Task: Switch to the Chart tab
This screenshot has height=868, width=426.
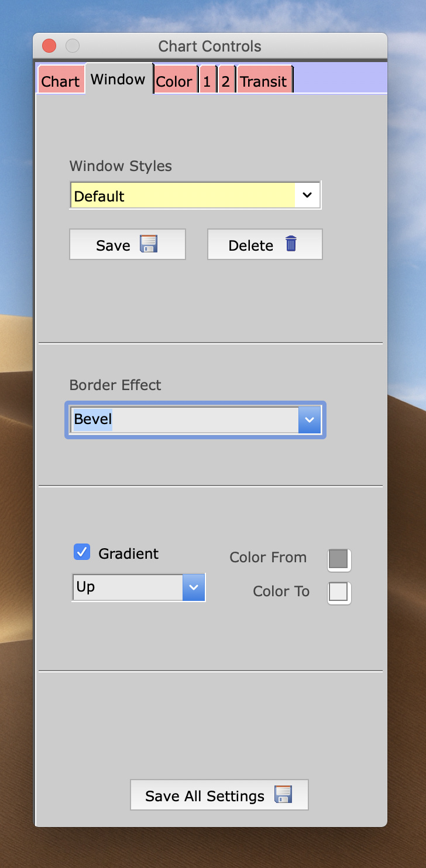Action: click(60, 81)
